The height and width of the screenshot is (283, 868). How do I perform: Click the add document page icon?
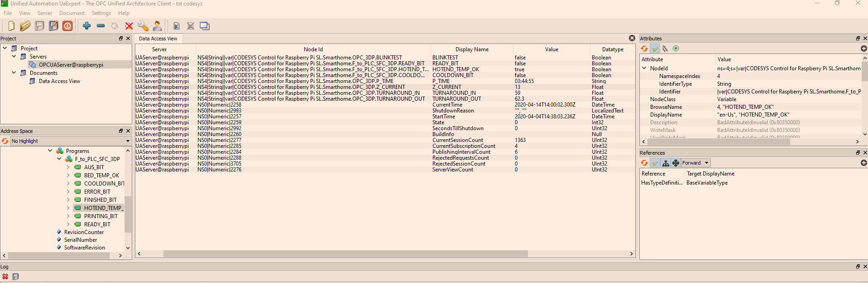coord(177,26)
